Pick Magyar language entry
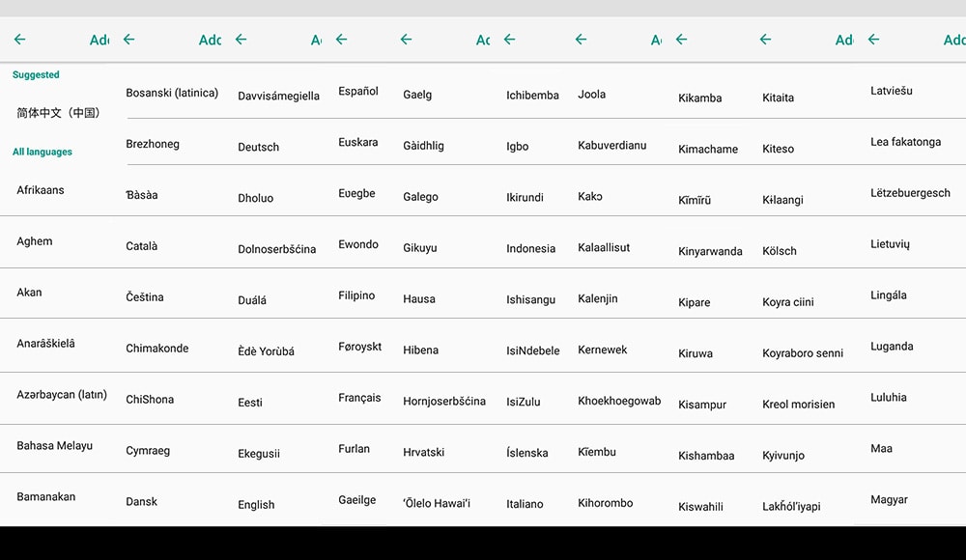 pos(889,499)
